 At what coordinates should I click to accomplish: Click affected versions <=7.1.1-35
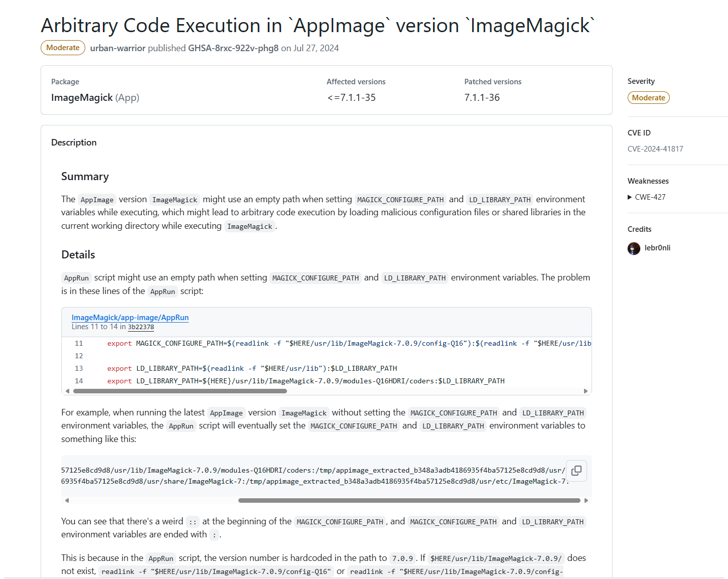pyautogui.click(x=351, y=98)
